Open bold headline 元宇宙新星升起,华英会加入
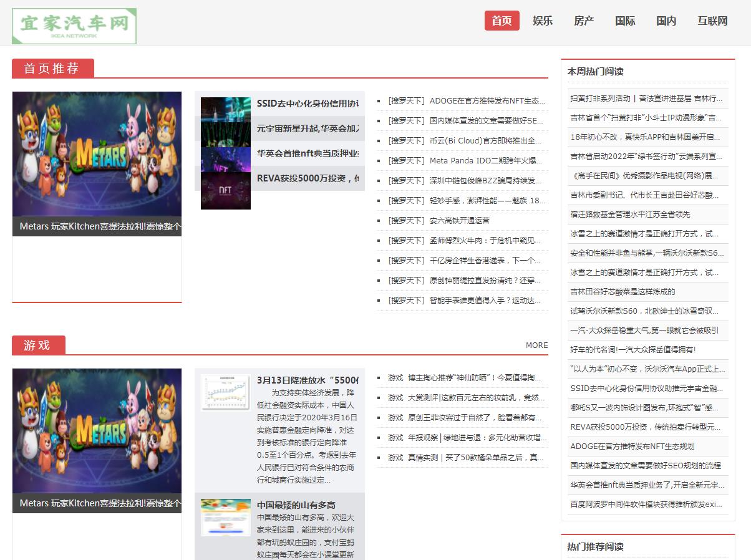 coord(308,128)
